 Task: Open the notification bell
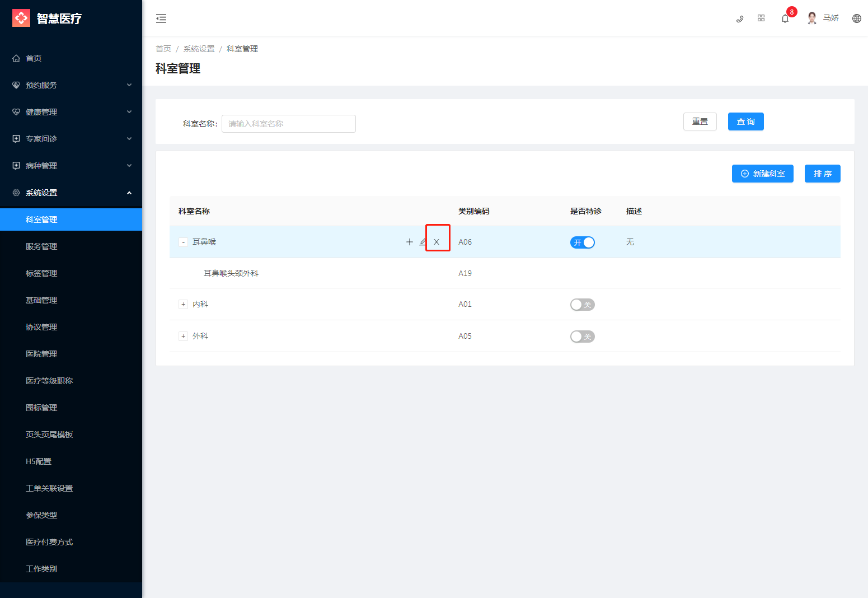click(785, 18)
